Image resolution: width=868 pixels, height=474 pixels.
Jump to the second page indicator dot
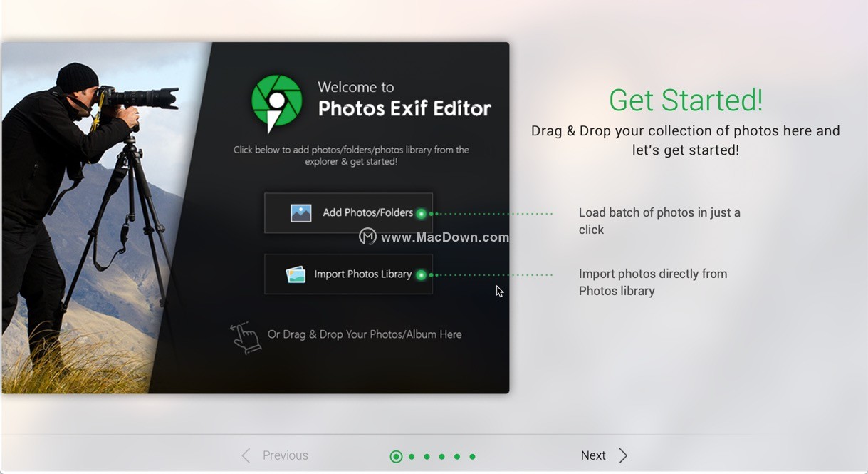[412, 457]
